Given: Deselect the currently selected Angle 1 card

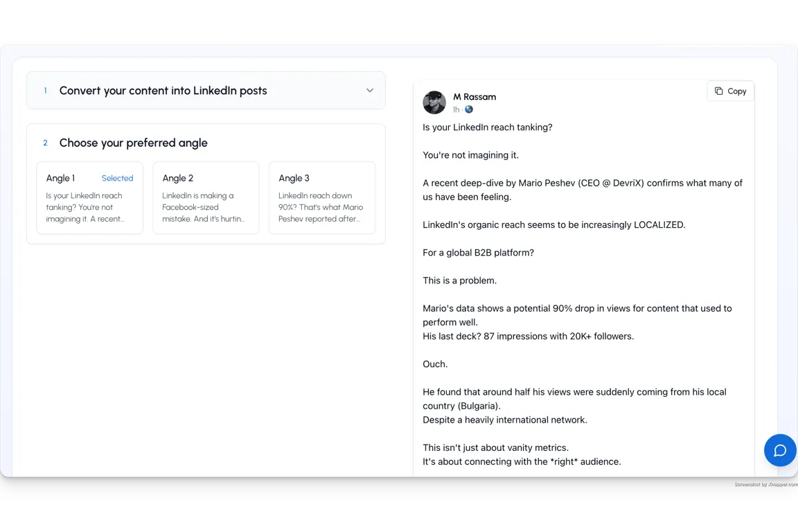Looking at the screenshot, I should [89, 198].
